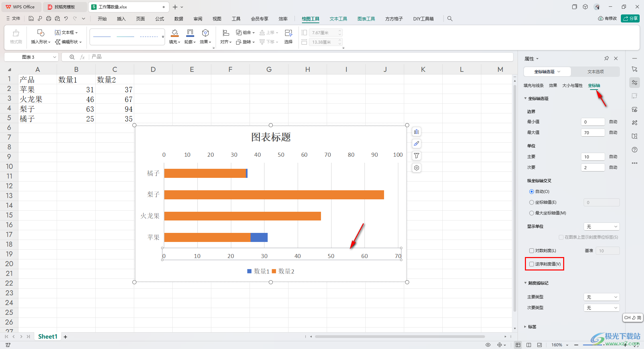
Task: Click the chart elements icon beside the chart
Action: pos(417,132)
